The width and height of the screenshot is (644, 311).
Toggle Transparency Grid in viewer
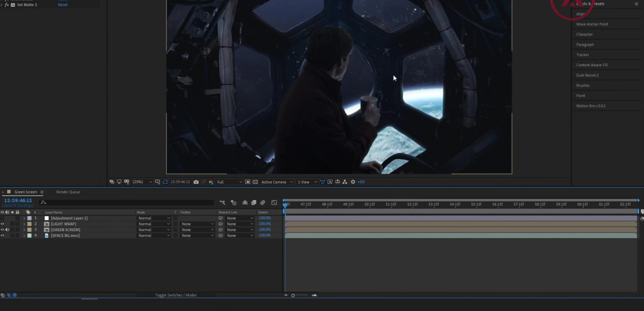255,182
